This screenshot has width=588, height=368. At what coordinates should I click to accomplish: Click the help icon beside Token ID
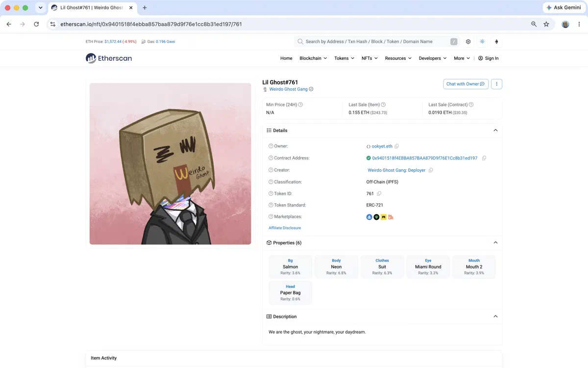[270, 194]
